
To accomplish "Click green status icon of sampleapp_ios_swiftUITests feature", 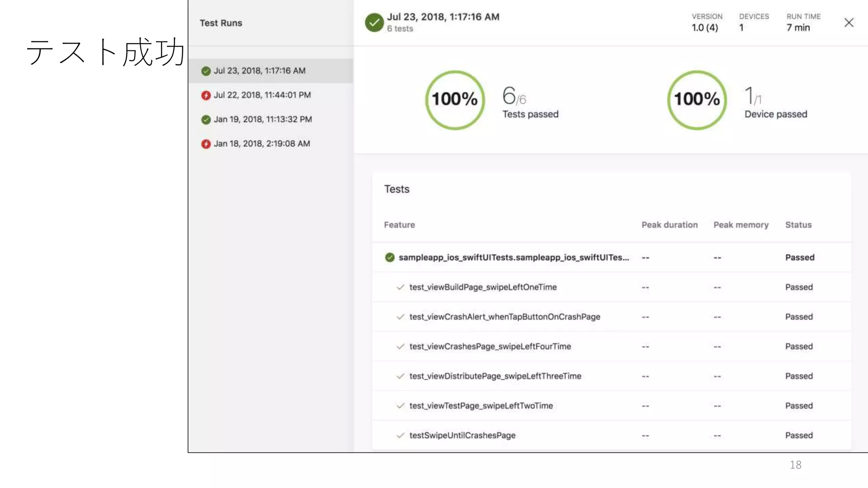I will tap(389, 258).
